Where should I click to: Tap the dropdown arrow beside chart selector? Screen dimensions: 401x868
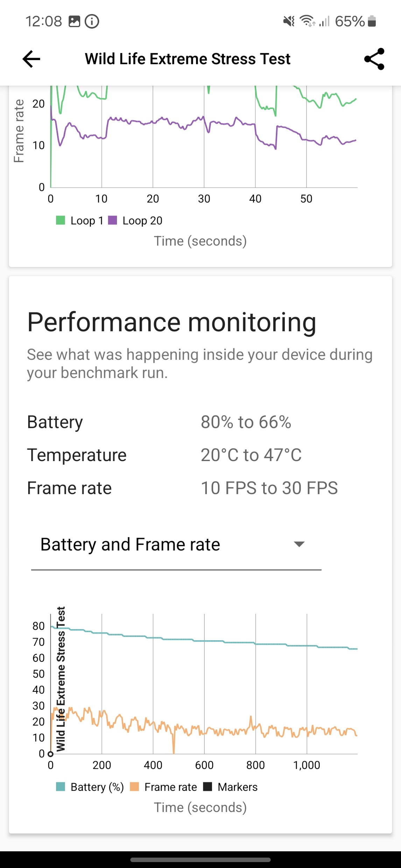pos(299,544)
